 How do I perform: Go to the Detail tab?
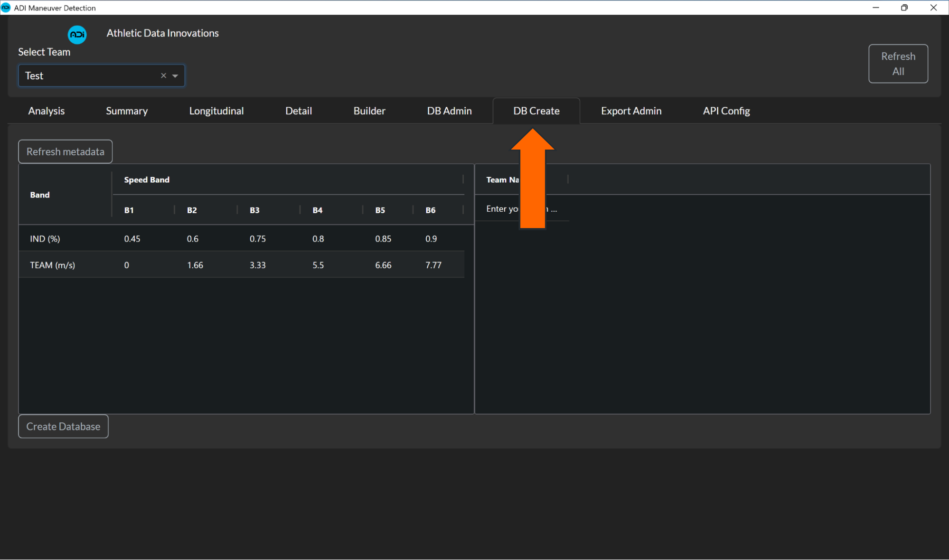pyautogui.click(x=299, y=111)
